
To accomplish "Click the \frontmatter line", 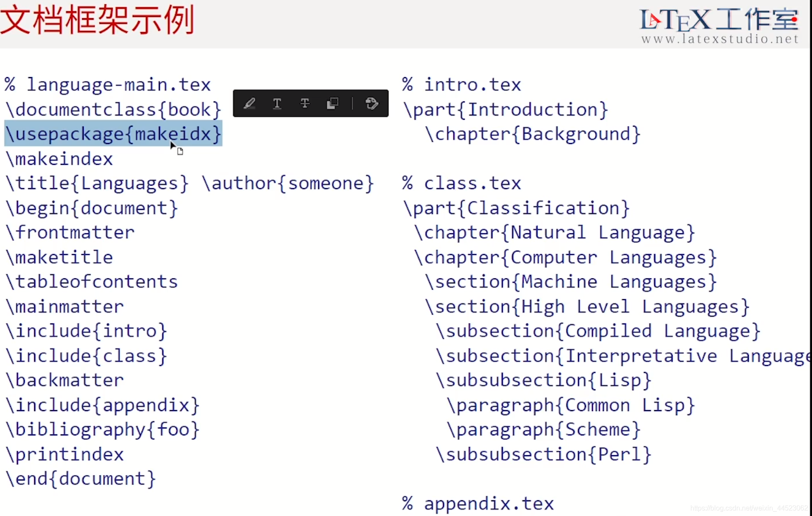I will coord(70,233).
